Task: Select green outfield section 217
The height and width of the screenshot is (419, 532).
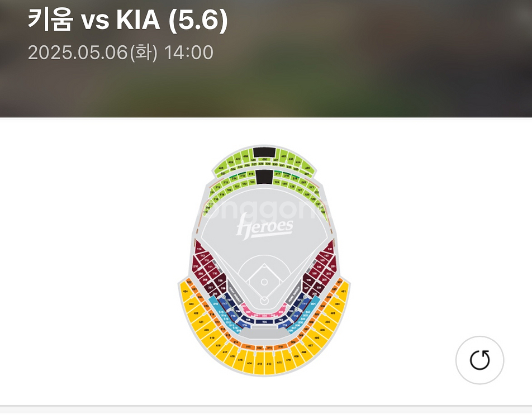Action: (x=278, y=174)
